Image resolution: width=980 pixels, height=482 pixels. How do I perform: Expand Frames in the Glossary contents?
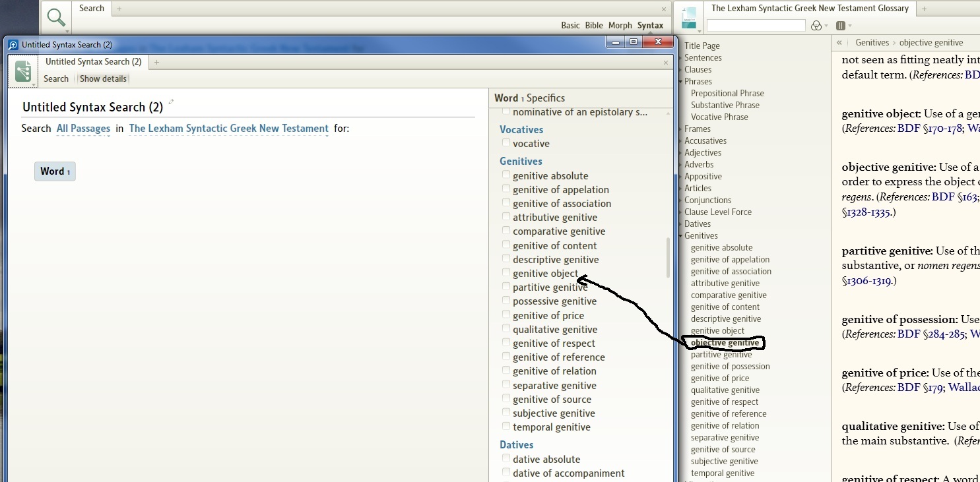(x=680, y=129)
